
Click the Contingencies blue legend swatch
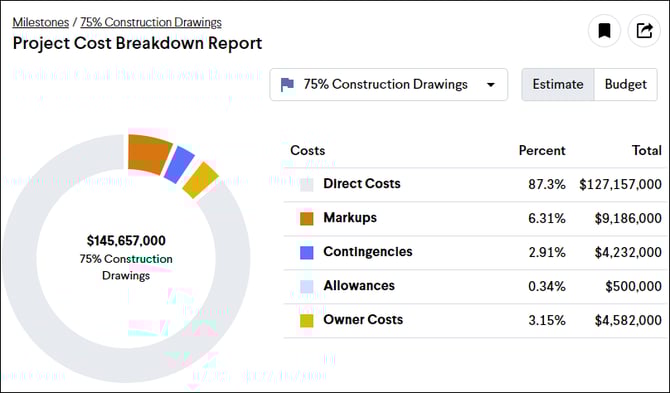click(306, 252)
